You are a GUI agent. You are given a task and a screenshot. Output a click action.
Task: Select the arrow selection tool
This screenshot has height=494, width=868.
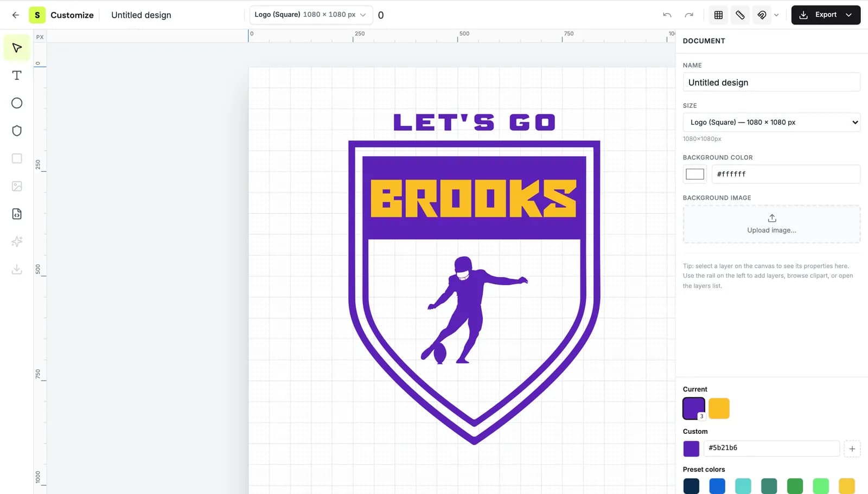(x=17, y=48)
